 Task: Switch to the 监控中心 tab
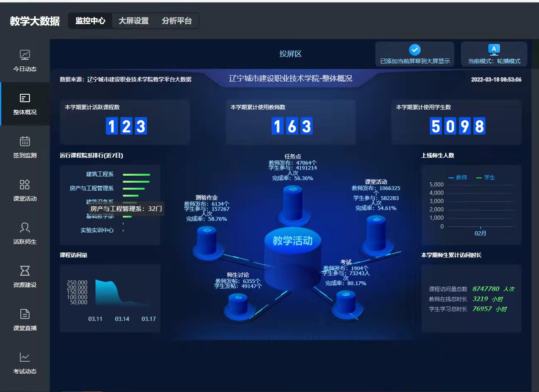(x=90, y=21)
